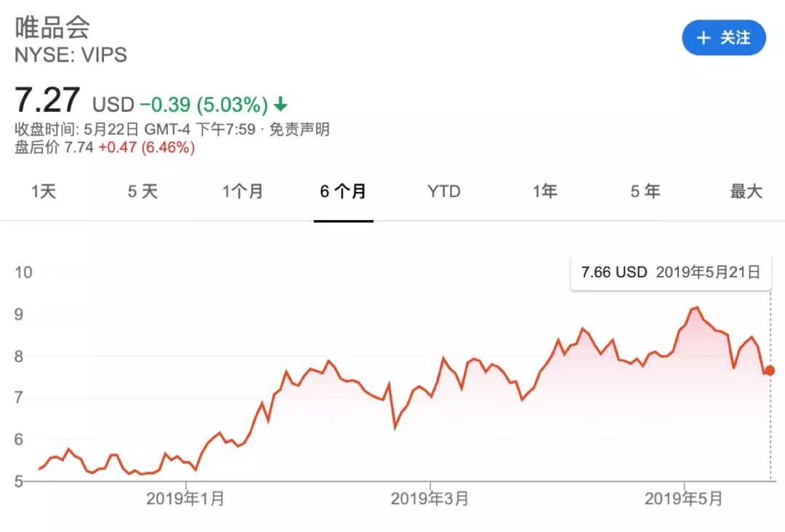Screen dimensions: 785x532
Task: Click the 关注 follow button
Action: pyautogui.click(x=723, y=38)
